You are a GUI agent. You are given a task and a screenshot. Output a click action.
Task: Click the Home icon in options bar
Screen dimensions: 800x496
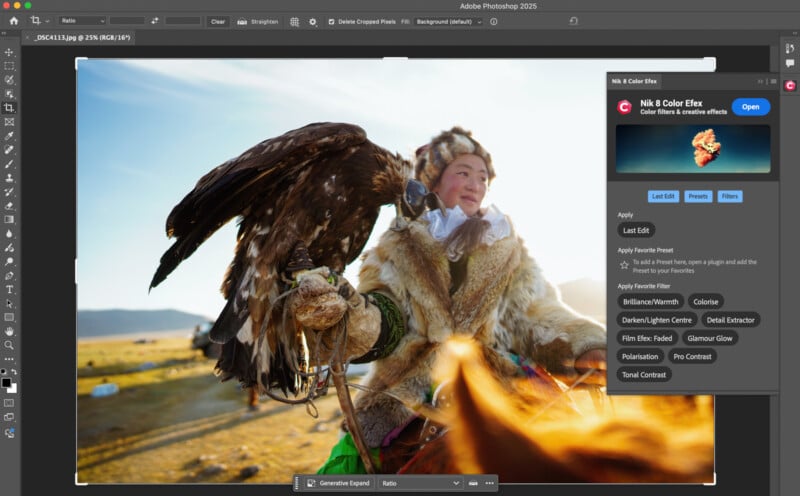[13, 20]
